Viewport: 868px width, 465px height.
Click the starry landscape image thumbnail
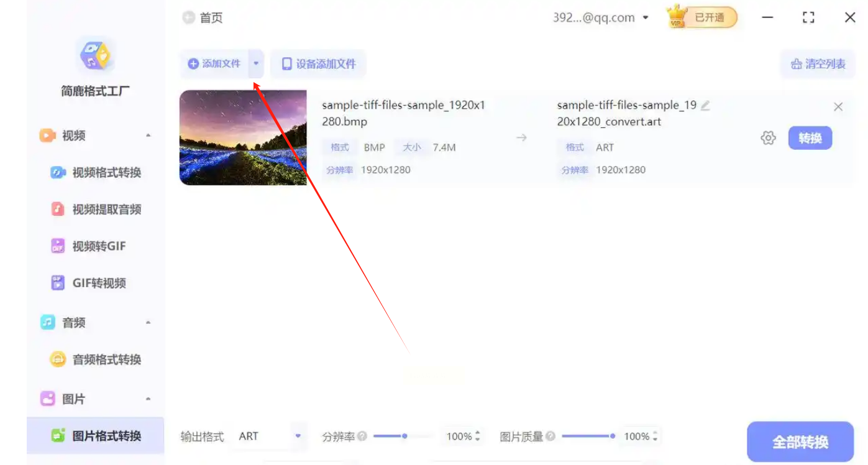point(243,137)
